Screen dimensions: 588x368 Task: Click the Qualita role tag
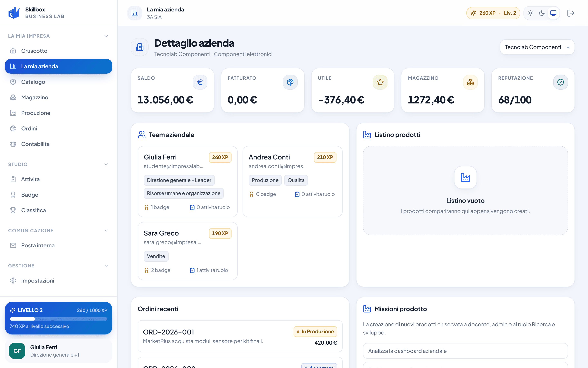tap(296, 180)
